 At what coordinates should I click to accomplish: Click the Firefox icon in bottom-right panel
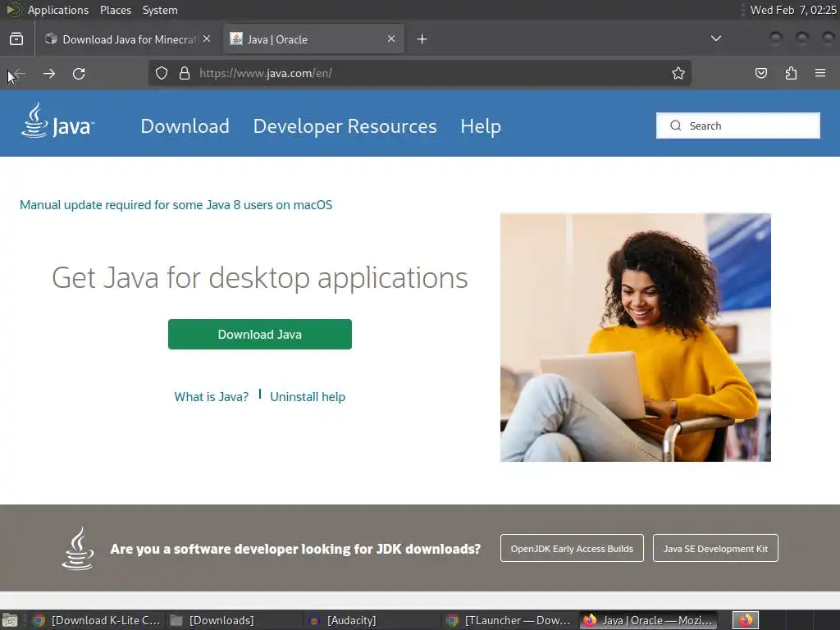[x=745, y=620]
